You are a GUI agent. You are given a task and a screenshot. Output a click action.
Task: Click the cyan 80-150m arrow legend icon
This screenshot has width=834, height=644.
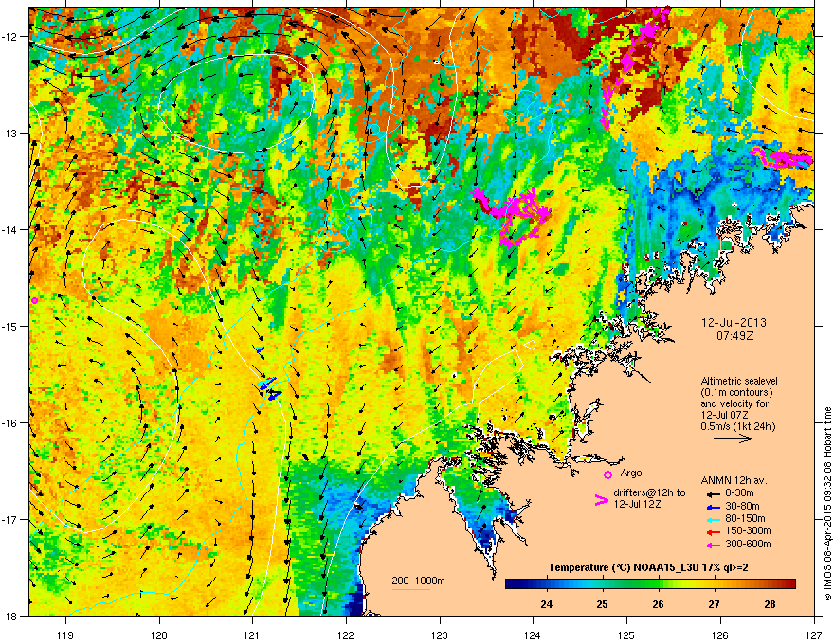(x=712, y=519)
